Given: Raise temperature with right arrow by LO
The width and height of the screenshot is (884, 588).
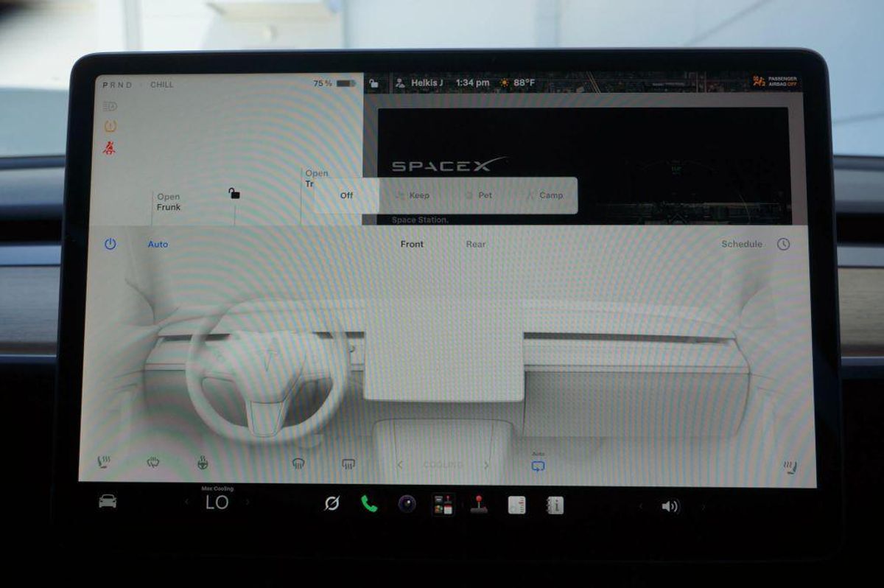Looking at the screenshot, I should click(x=248, y=503).
